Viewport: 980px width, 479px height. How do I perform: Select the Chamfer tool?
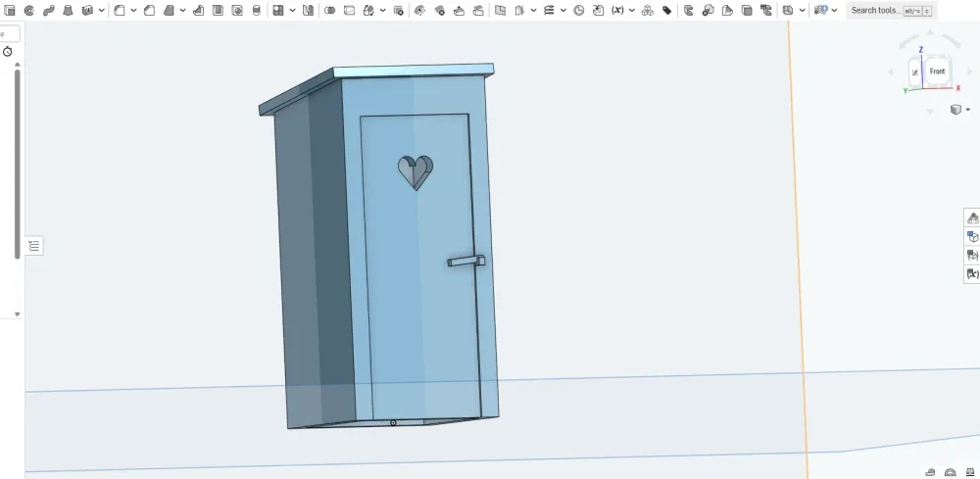pyautogui.click(x=149, y=10)
